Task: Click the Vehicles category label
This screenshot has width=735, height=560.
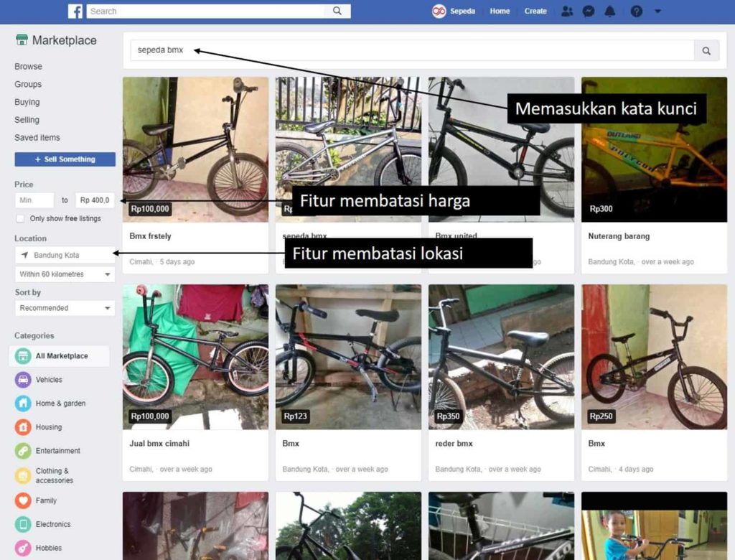Action: 49,379
